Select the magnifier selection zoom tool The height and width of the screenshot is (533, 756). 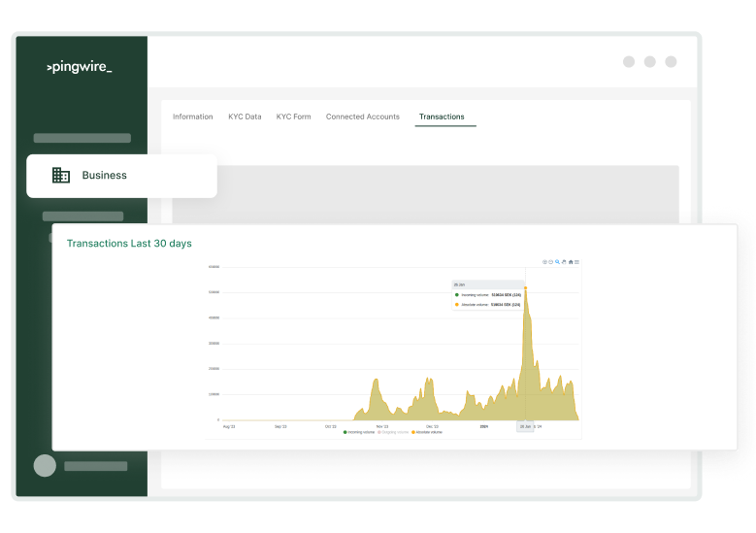(557, 262)
